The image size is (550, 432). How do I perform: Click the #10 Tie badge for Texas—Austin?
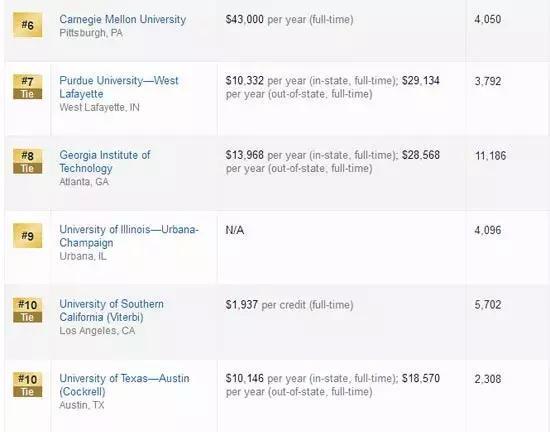pos(27,385)
